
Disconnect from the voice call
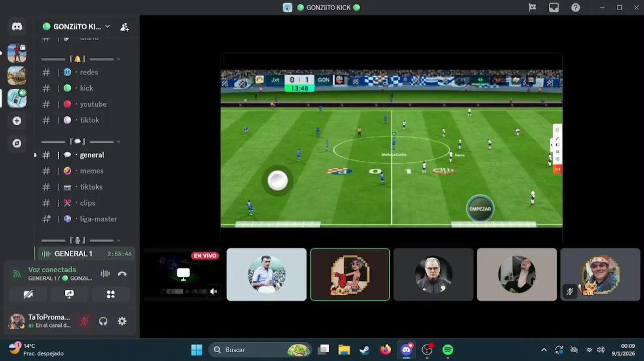[x=122, y=274]
